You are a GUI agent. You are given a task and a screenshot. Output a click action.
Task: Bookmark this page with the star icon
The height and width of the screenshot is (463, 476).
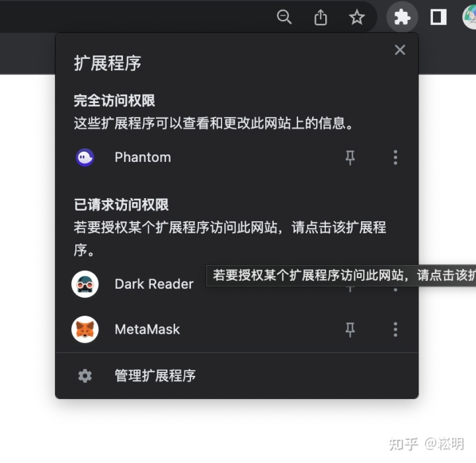click(x=357, y=18)
